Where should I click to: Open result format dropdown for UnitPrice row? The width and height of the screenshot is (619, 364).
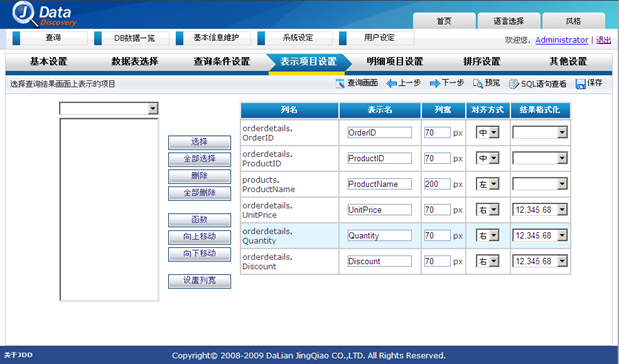pyautogui.click(x=540, y=210)
